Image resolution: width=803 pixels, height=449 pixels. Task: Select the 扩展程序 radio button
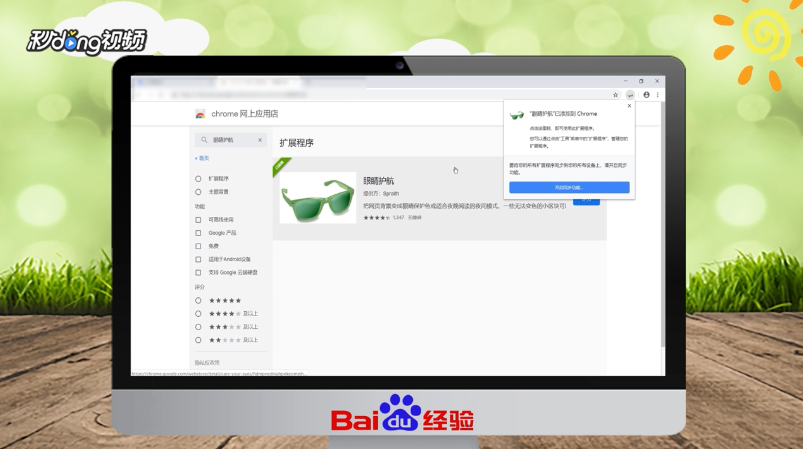tap(198, 179)
